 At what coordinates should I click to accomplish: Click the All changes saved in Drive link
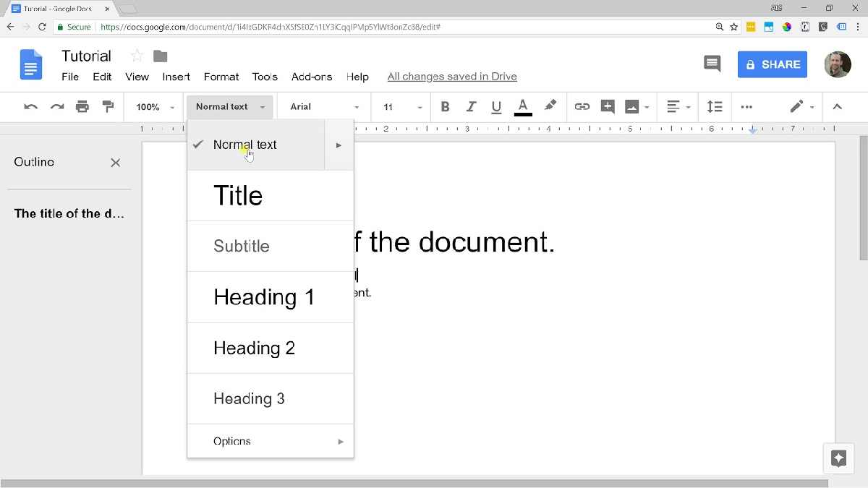[452, 77]
